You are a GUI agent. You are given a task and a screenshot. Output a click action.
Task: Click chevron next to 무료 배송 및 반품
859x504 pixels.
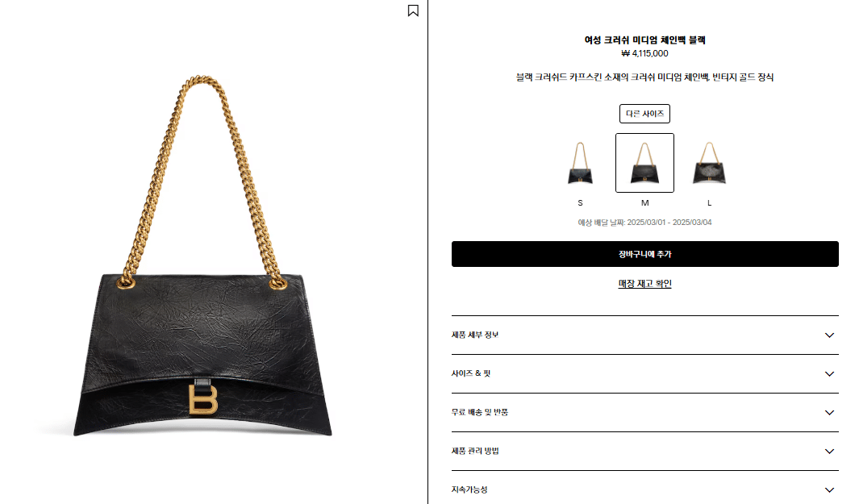point(829,413)
